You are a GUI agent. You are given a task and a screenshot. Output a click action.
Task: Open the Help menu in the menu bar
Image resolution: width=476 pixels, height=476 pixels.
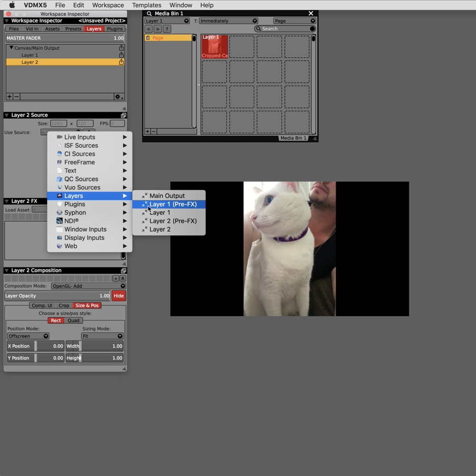(x=207, y=5)
